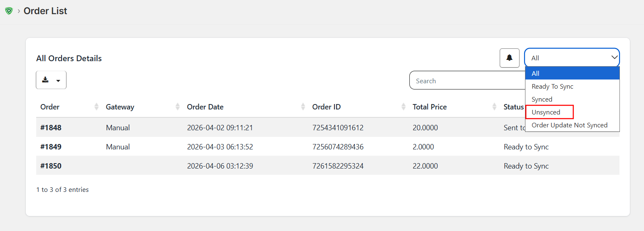Viewport: 644px width, 231px height.
Task: Click the download export icon button
Action: pyautogui.click(x=46, y=80)
